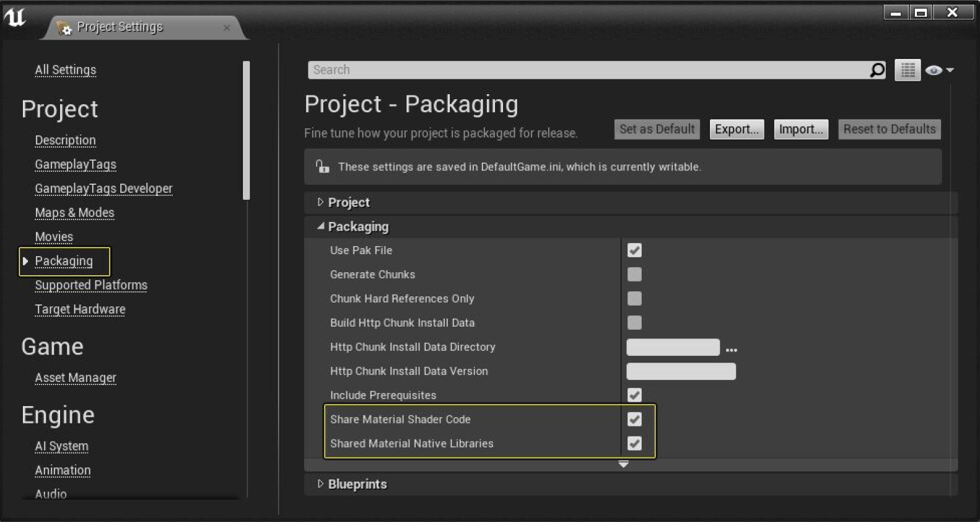Click the Import... button

pyautogui.click(x=801, y=129)
